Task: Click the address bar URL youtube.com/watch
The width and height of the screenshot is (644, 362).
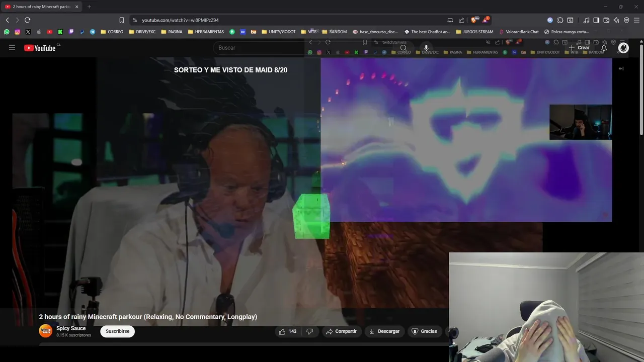Action: [180, 20]
